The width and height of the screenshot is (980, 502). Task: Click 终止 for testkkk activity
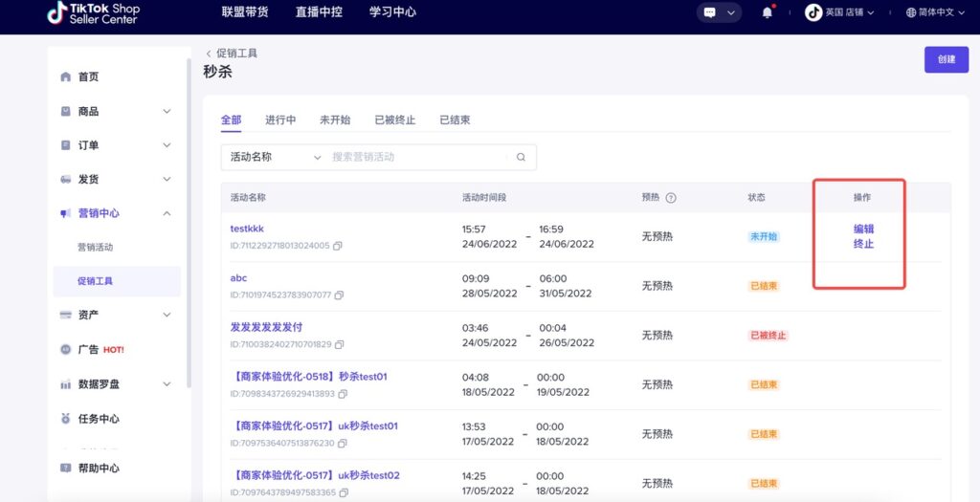point(864,244)
